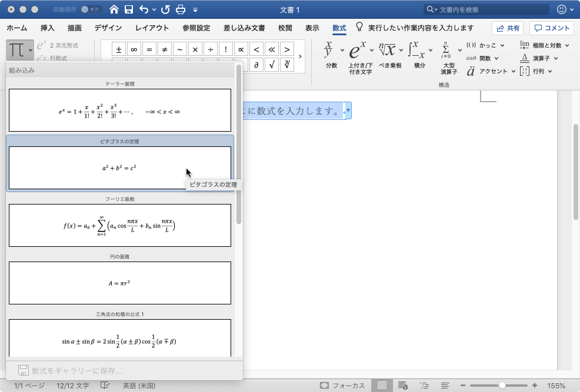The height and width of the screenshot is (392, 580).
Task: Switch to the 校閲 tab
Action: 285,28
